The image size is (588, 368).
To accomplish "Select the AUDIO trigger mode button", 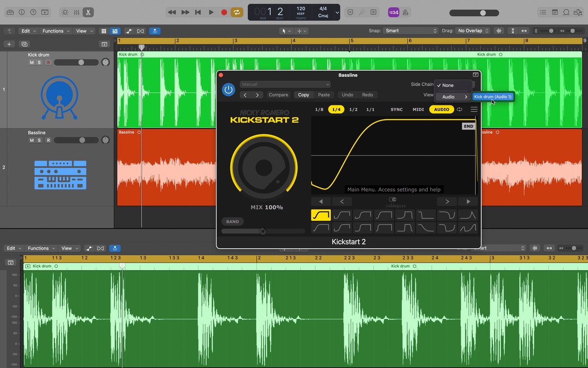I will pos(441,109).
